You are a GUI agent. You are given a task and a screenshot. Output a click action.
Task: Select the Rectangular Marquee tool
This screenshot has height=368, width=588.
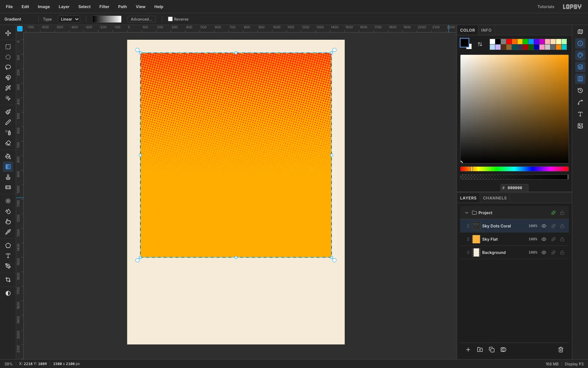pyautogui.click(x=8, y=47)
